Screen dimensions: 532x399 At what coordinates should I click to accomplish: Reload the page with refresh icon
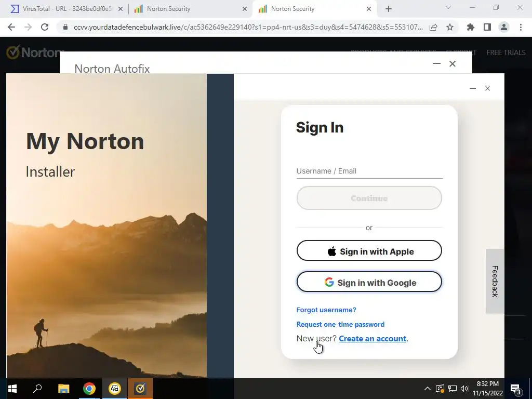pyautogui.click(x=45, y=27)
